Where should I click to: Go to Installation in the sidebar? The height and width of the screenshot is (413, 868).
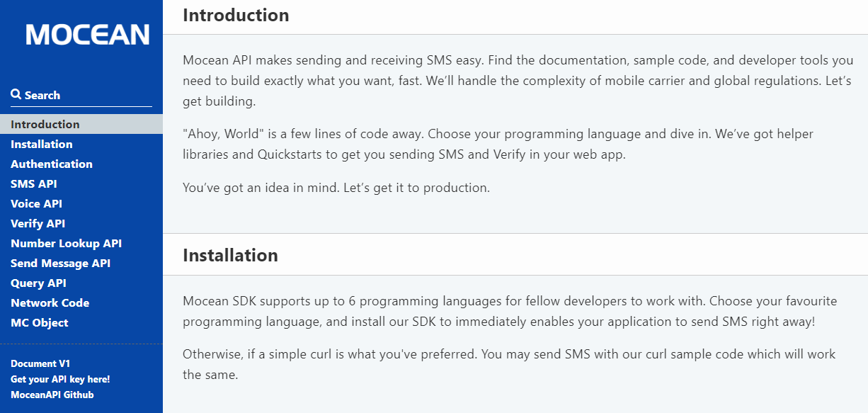(42, 144)
